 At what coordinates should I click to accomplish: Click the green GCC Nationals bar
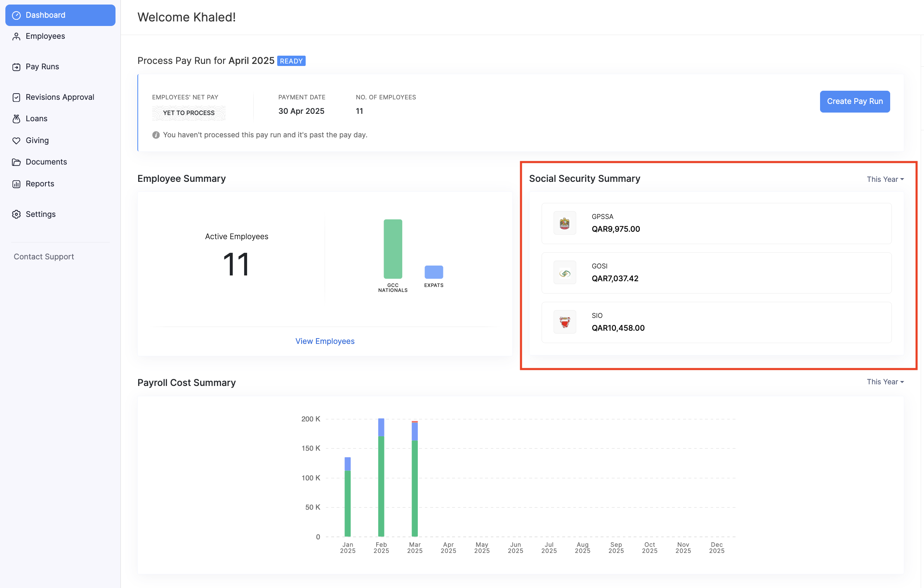(393, 249)
